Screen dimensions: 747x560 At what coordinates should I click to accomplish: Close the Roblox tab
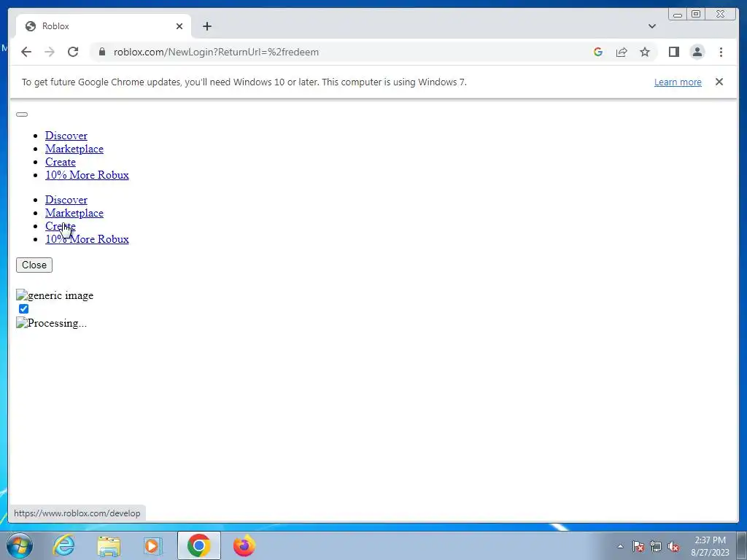coord(179,26)
